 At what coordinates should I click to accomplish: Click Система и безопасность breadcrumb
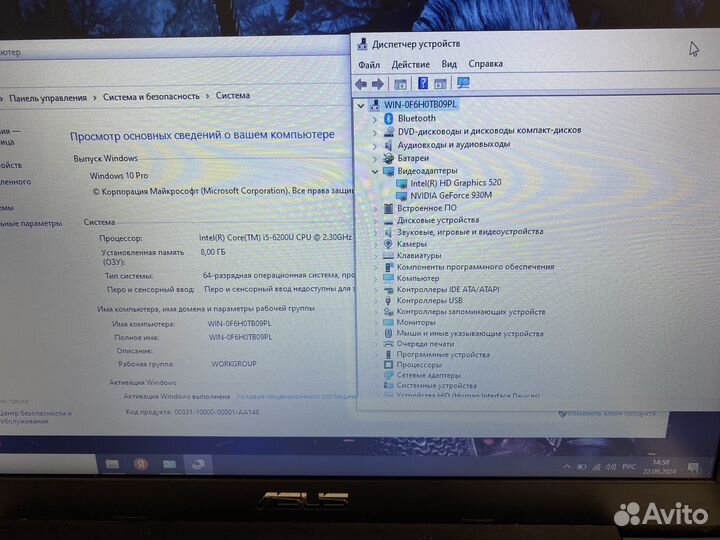point(151,96)
